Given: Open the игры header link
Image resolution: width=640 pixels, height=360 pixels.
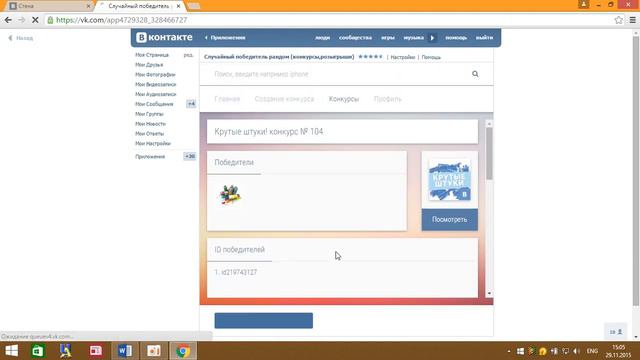Looking at the screenshot, I should point(388,38).
